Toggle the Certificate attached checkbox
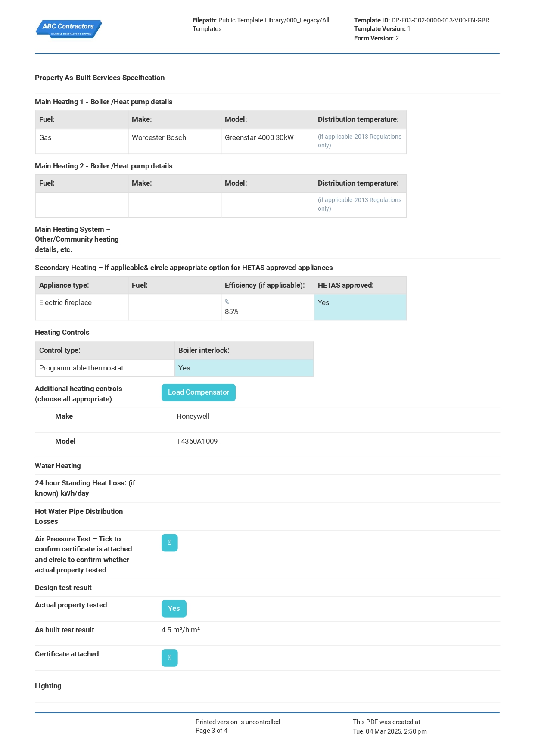Screen dimensions: 535x756 [x=169, y=658]
